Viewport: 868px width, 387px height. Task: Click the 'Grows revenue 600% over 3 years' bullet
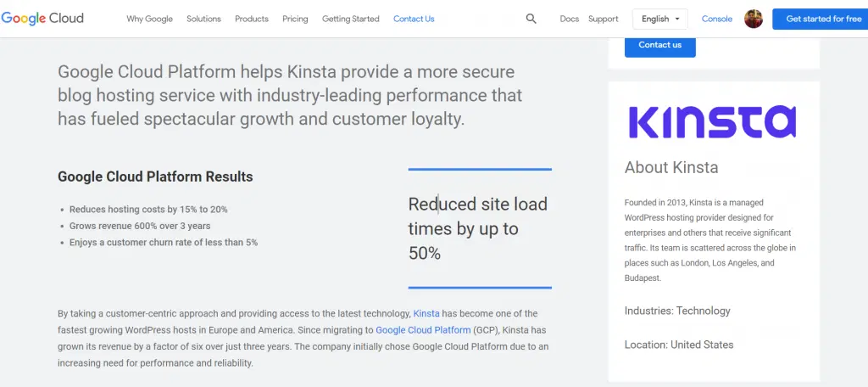140,227
